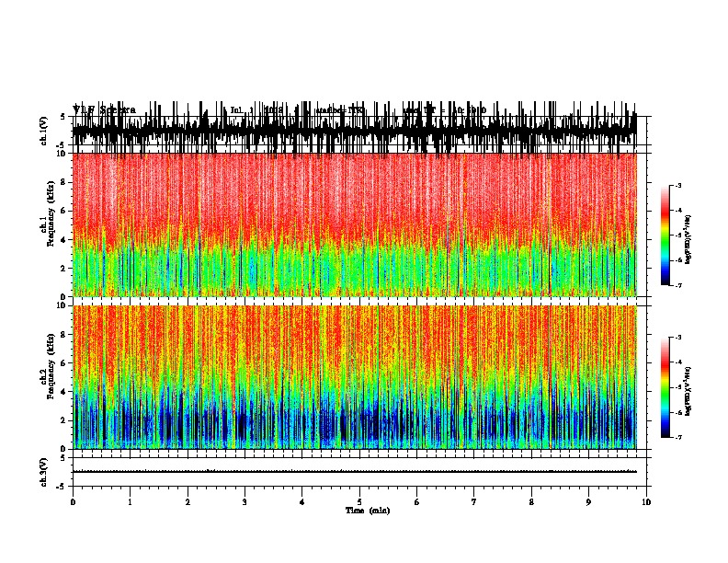Click time axis tick label 0
This screenshot has width=728, height=563.
click(x=73, y=502)
